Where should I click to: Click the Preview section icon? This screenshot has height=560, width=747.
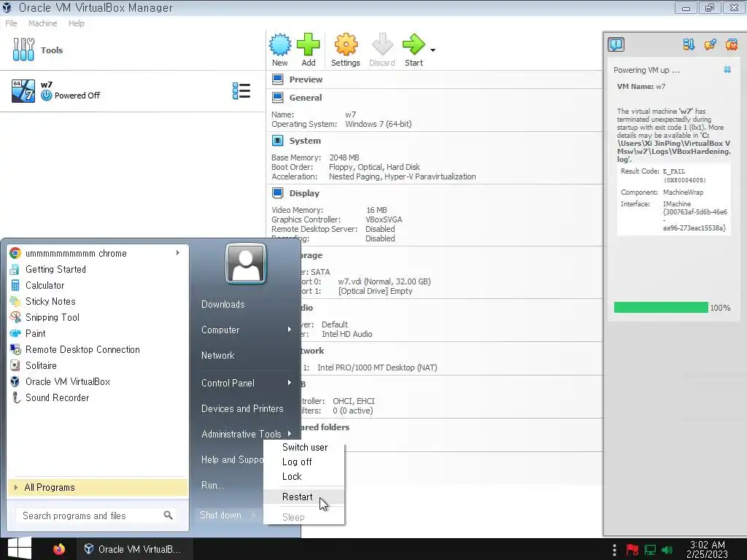tap(277, 79)
